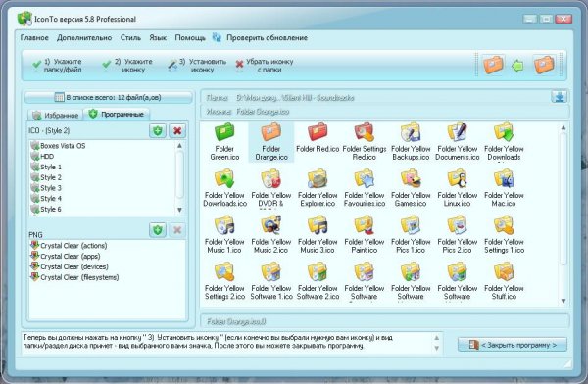Click the hint text box scroll down arrow
The height and width of the screenshot is (384, 588).
point(436,349)
